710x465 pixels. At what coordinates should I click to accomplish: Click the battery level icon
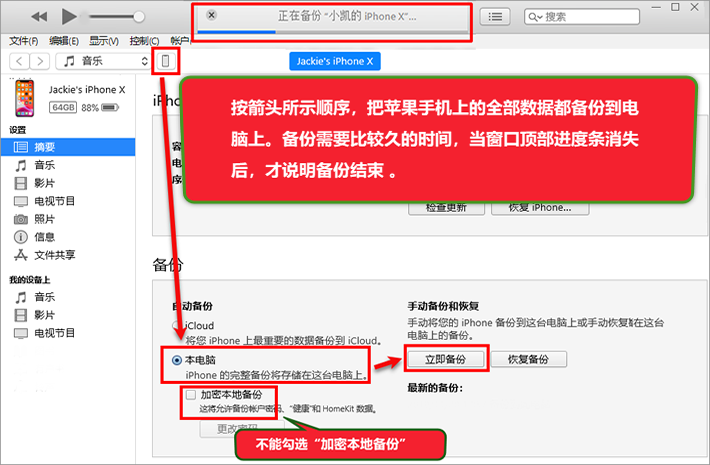[110, 108]
